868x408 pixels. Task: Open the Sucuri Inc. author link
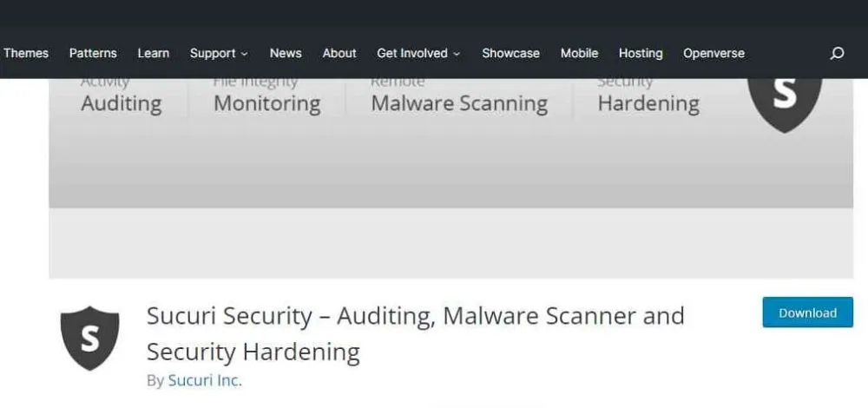[205, 380]
